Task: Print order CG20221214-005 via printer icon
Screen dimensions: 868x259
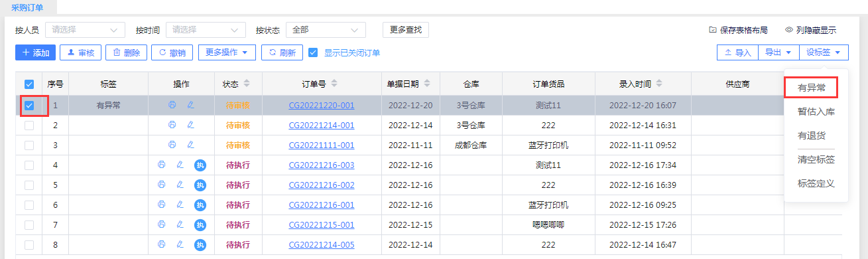Action: click(162, 244)
